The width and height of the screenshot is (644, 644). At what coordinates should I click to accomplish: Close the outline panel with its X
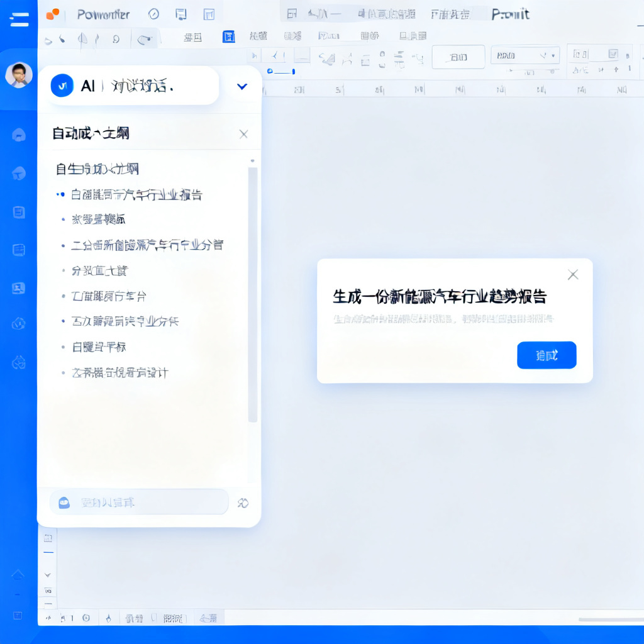(243, 135)
